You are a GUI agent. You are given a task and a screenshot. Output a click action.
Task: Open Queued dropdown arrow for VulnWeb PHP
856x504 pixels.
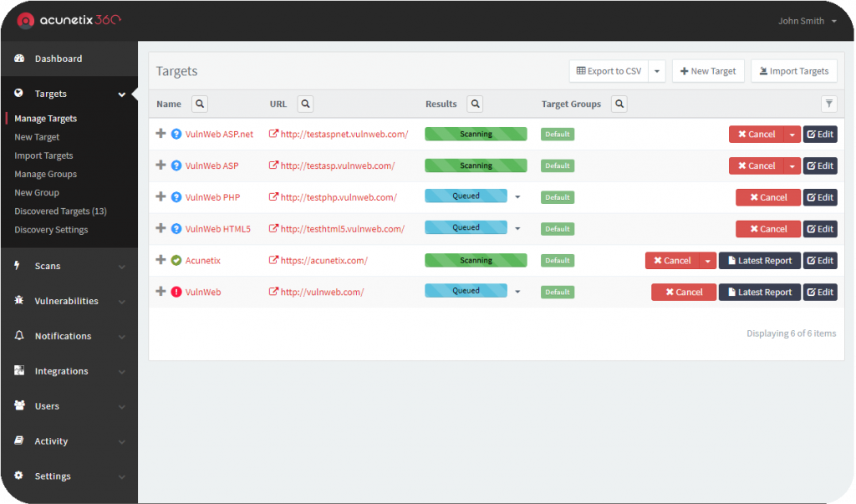(x=517, y=197)
